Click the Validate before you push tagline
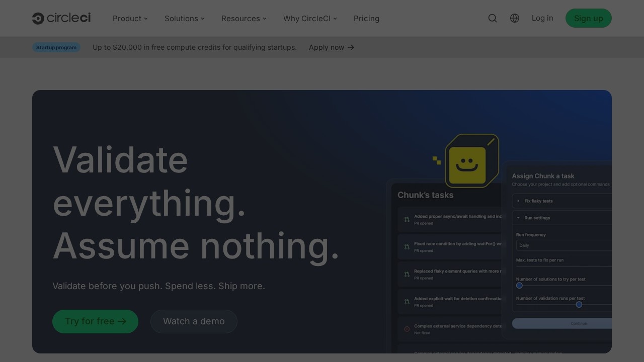This screenshot has width=644, height=362. point(158,286)
